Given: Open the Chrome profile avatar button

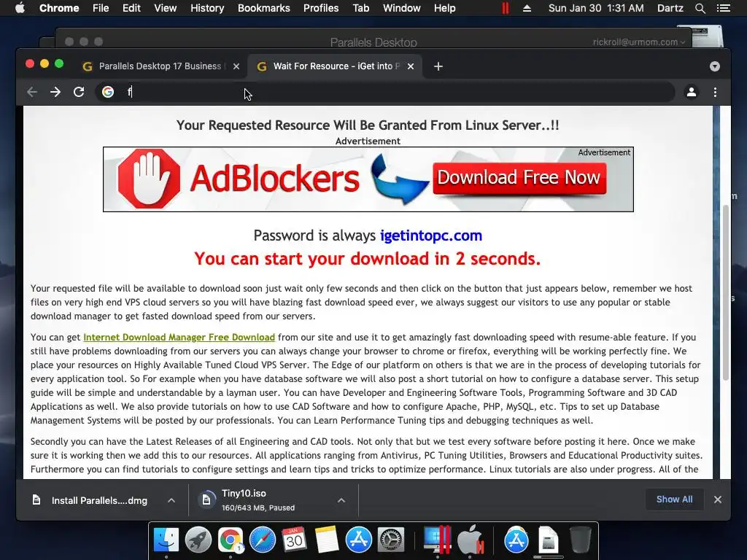Looking at the screenshot, I should (x=692, y=92).
